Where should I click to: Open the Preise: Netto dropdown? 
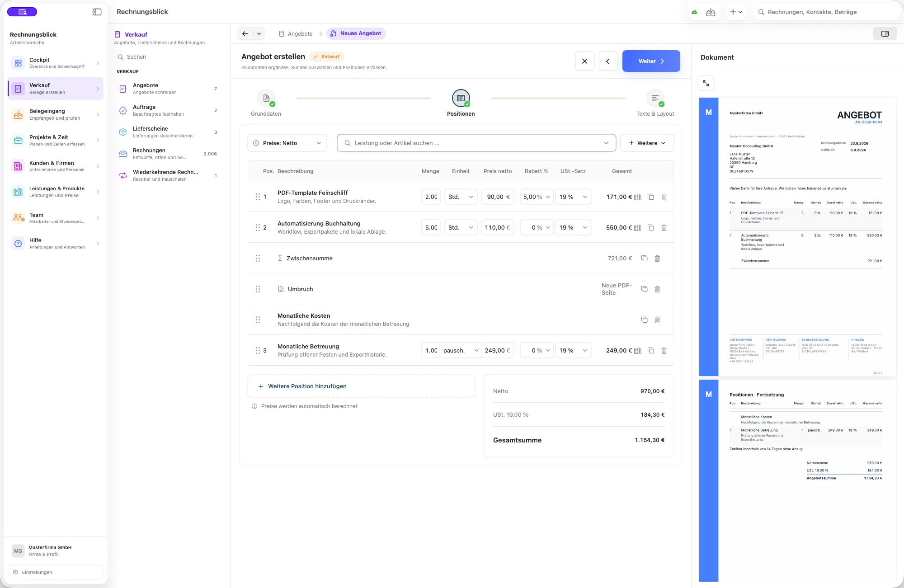click(287, 143)
